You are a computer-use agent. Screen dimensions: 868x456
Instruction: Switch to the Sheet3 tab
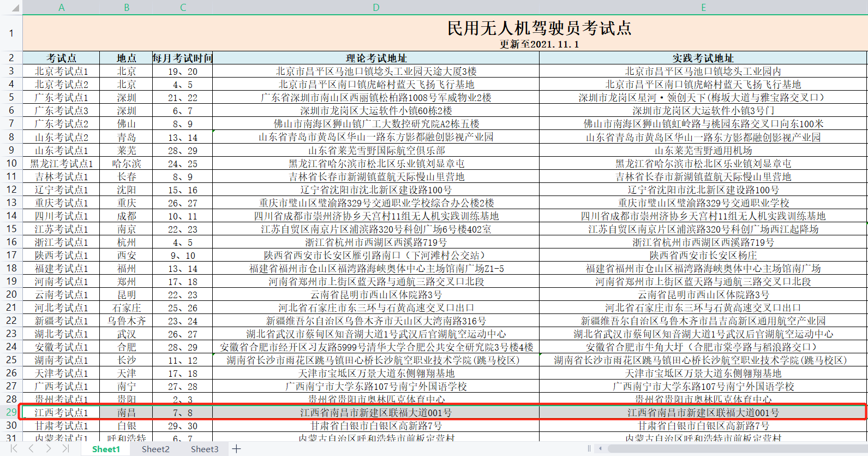(x=205, y=449)
